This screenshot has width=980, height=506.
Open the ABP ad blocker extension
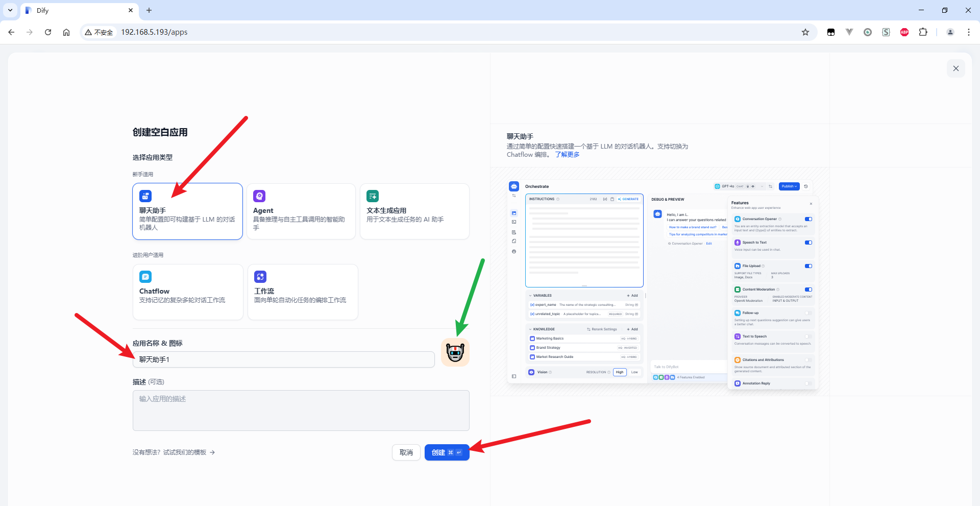coord(904,32)
